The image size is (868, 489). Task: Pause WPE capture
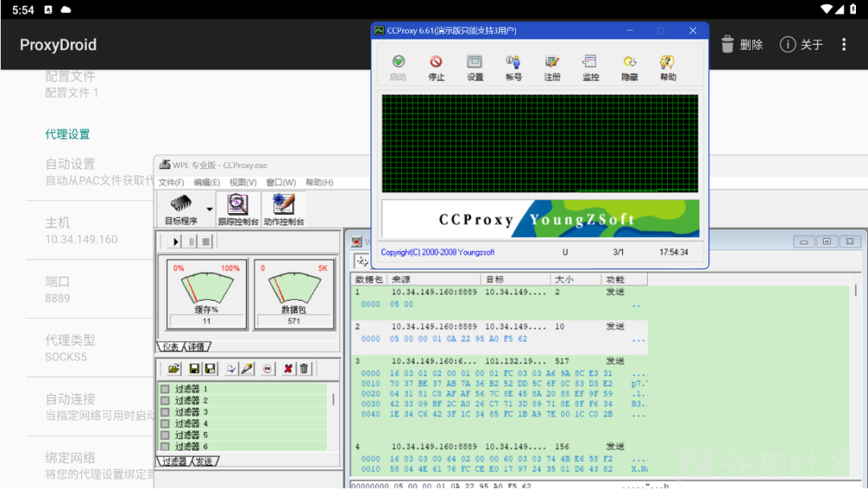pos(191,241)
